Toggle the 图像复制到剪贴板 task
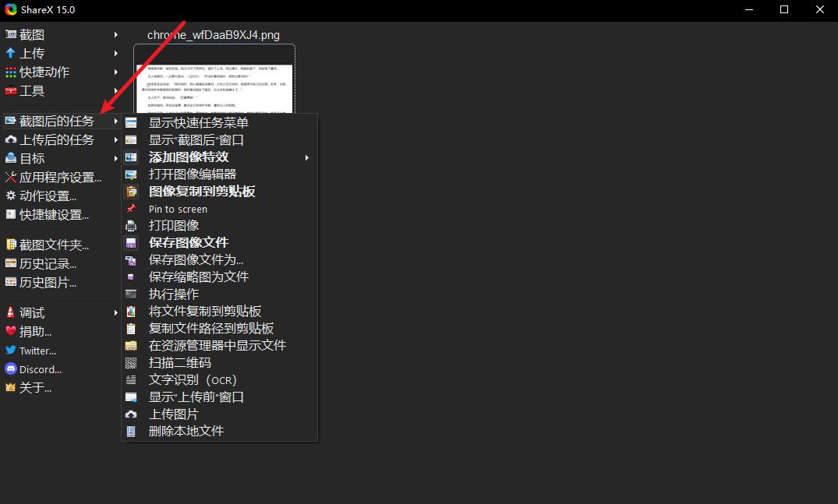This screenshot has height=504, width=838. point(220,192)
